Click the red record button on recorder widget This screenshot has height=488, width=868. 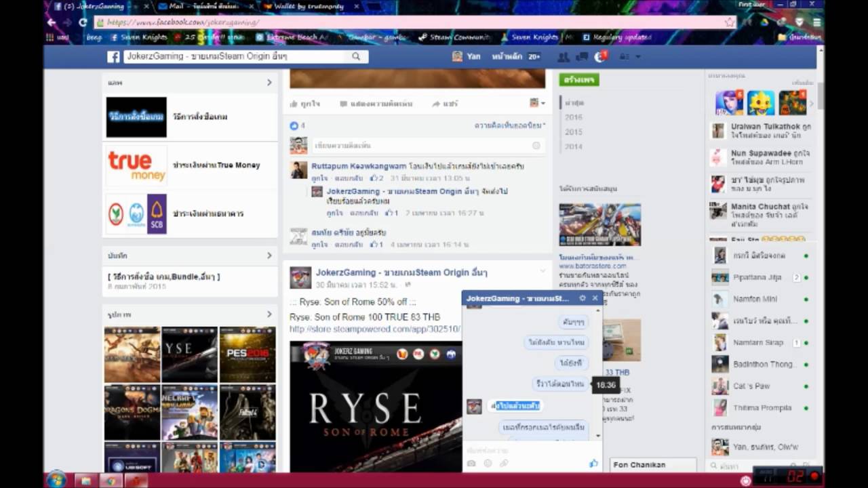pyautogui.click(x=814, y=476)
